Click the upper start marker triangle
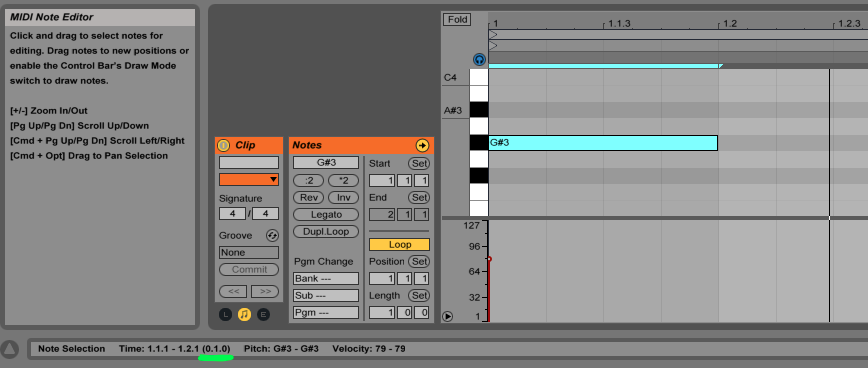Screen dimensions: 868x368 coord(493,34)
